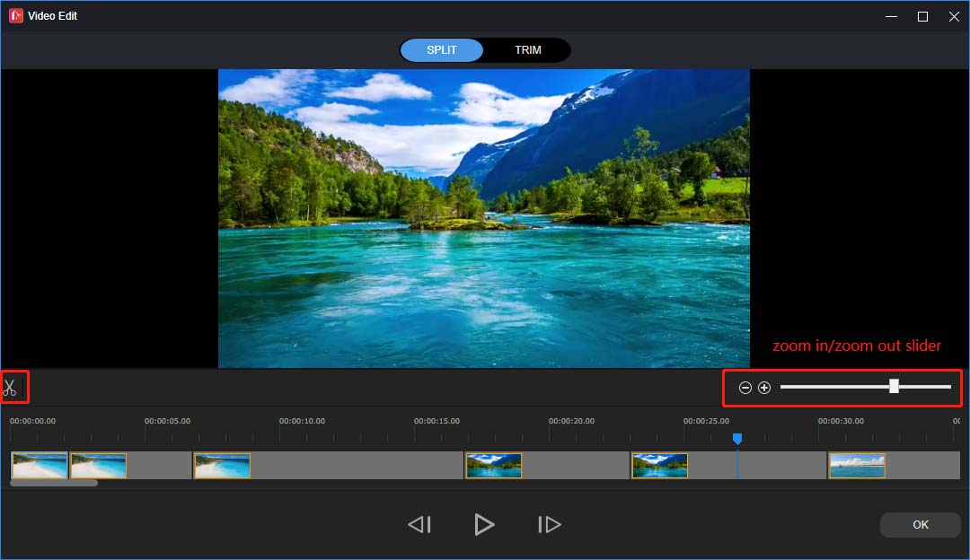Move the blue playhead marker

click(x=737, y=438)
